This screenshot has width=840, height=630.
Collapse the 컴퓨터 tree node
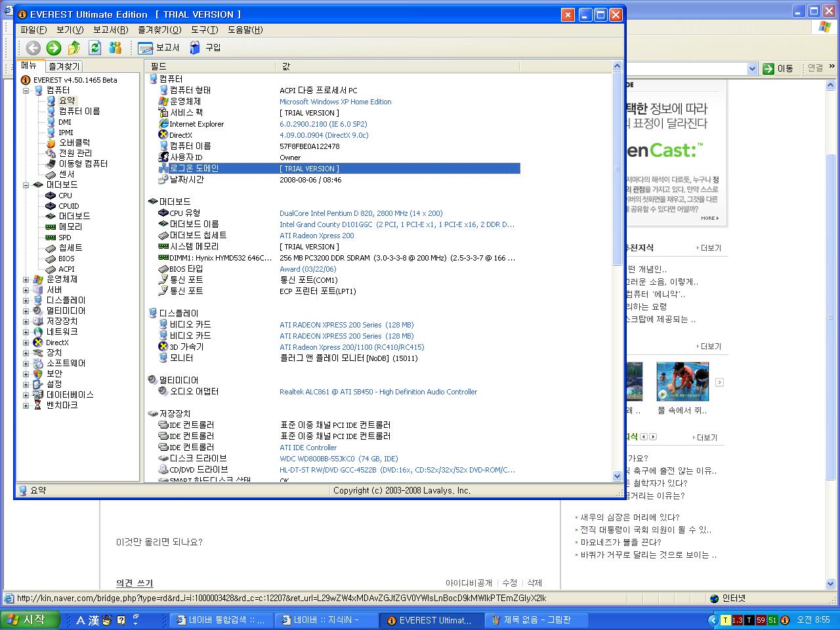coord(26,91)
